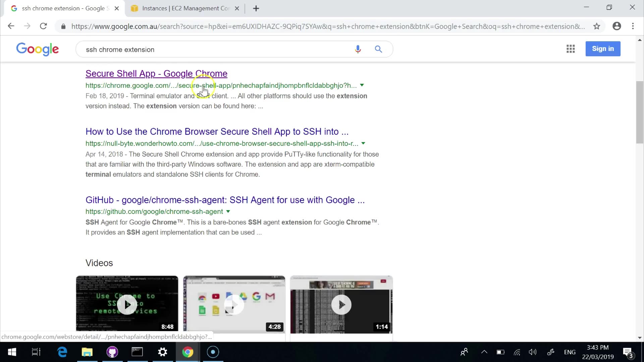The height and width of the screenshot is (362, 644).
Task: Bookmark this page with the star icon
Action: pyautogui.click(x=596, y=26)
